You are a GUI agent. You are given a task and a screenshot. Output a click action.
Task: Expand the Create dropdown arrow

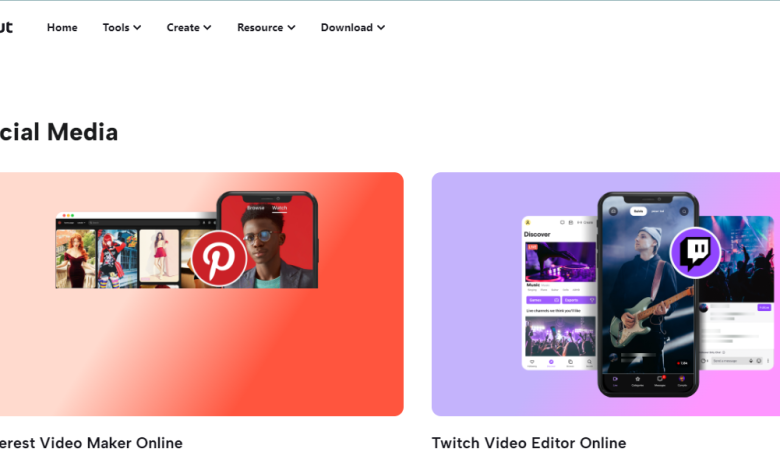coord(207,28)
